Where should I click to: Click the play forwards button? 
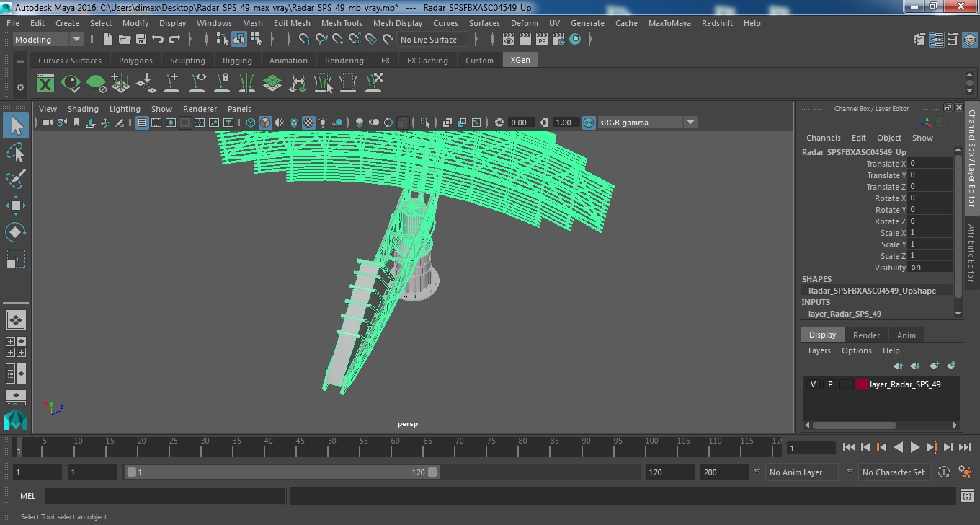tap(914, 448)
